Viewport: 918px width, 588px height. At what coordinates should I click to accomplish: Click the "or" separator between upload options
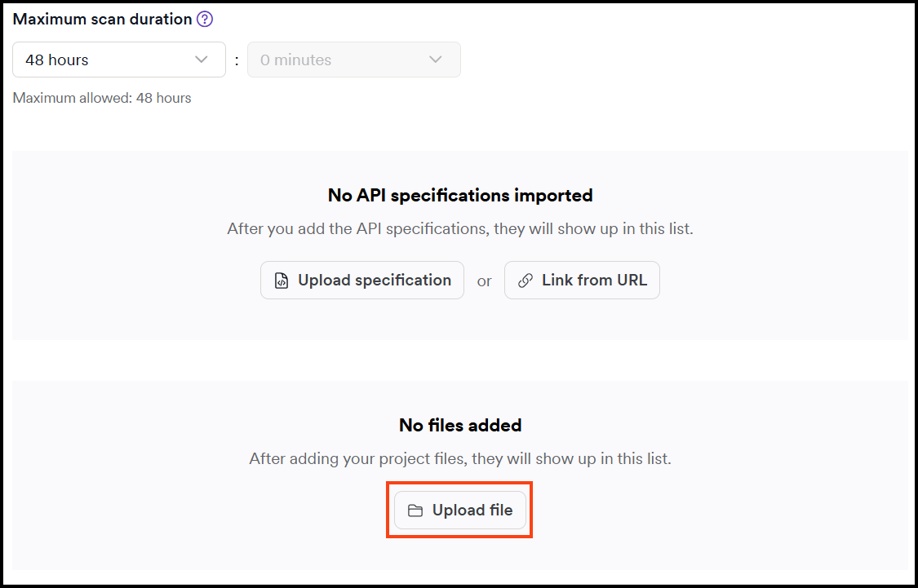coord(484,280)
